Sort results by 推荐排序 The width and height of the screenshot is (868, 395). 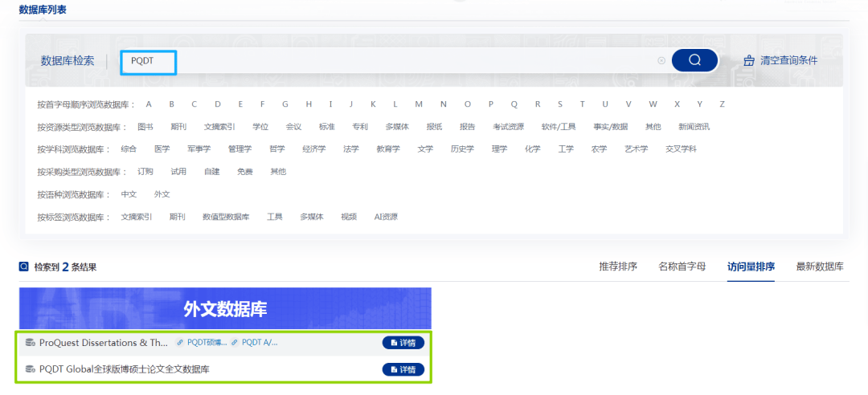618,267
